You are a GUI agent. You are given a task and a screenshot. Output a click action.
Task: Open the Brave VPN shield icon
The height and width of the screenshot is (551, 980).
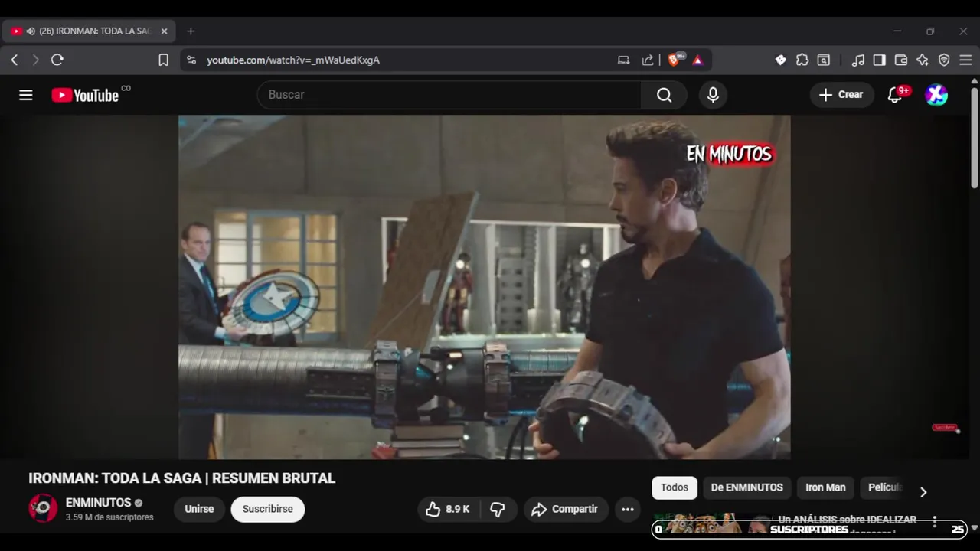tap(944, 60)
